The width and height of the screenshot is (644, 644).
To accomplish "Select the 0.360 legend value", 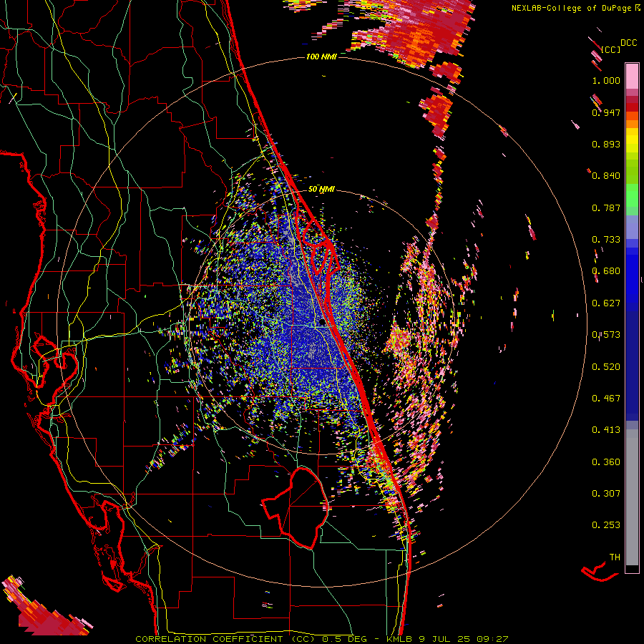I will click(x=606, y=462).
